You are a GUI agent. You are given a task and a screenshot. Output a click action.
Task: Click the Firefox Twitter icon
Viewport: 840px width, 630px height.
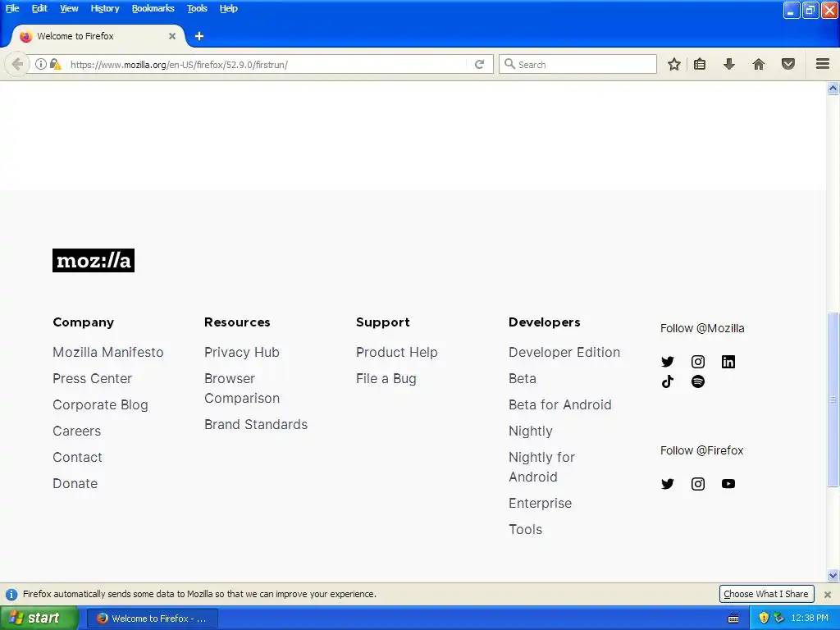point(667,484)
